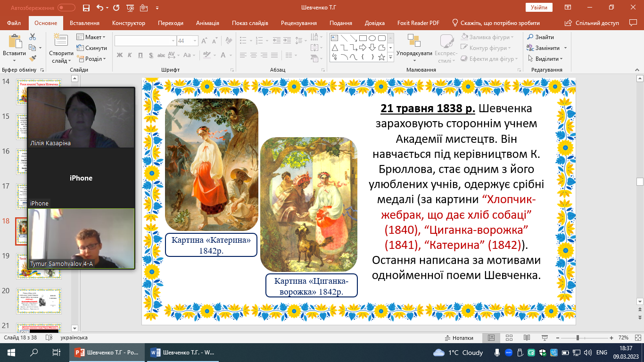This screenshot has width=644, height=362.
Task: Switch to the Вставлення tab
Action: (84, 23)
